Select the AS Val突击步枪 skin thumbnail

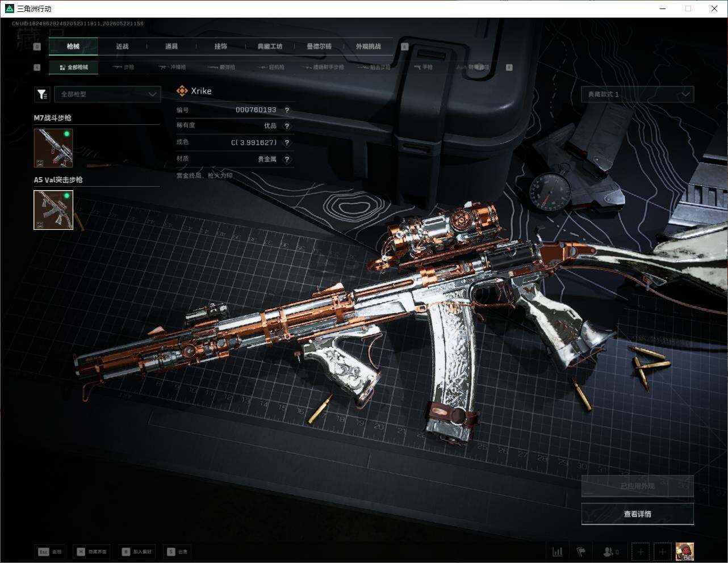coord(53,210)
